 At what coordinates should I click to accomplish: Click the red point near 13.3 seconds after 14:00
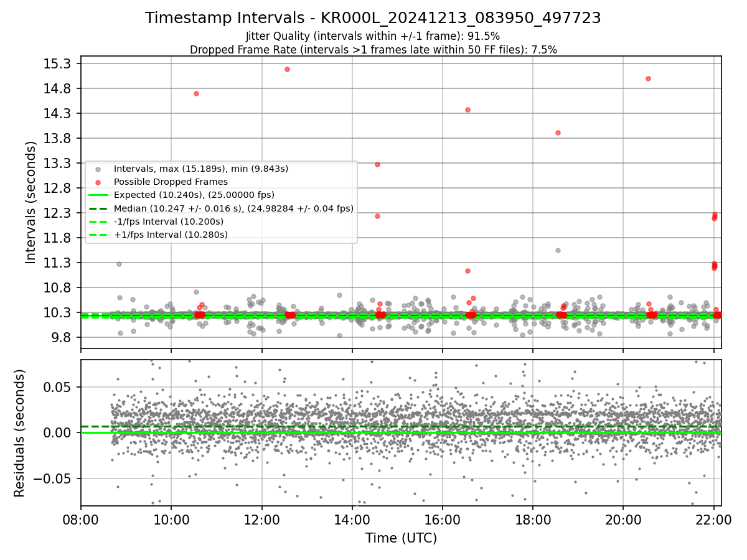pyautogui.click(x=377, y=164)
